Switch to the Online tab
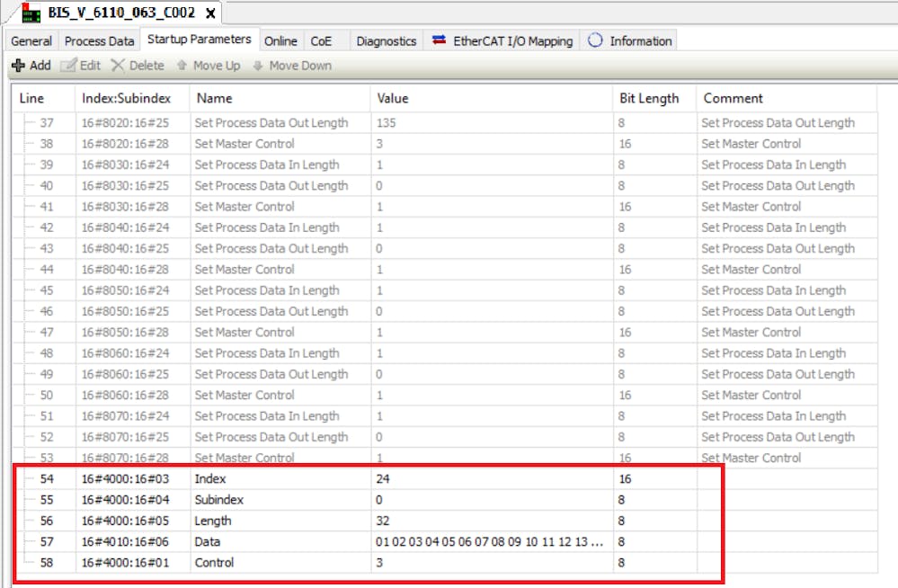The image size is (898, 588). coord(280,41)
